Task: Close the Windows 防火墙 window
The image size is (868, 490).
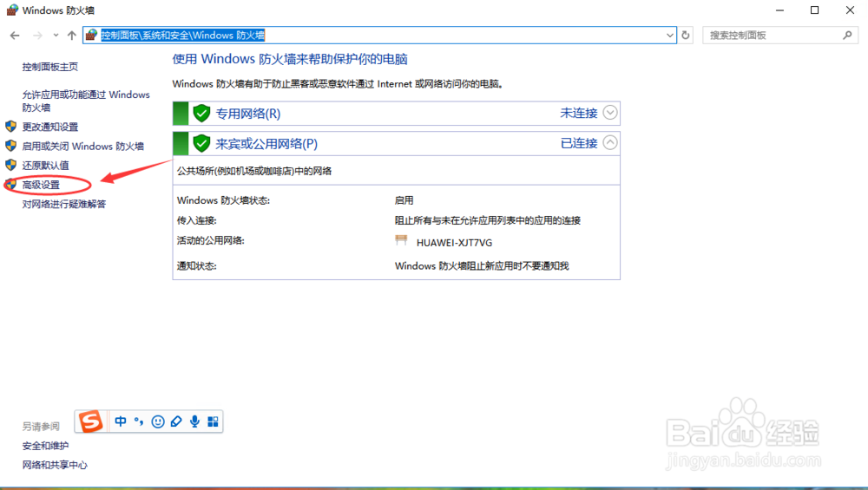Action: click(x=850, y=10)
